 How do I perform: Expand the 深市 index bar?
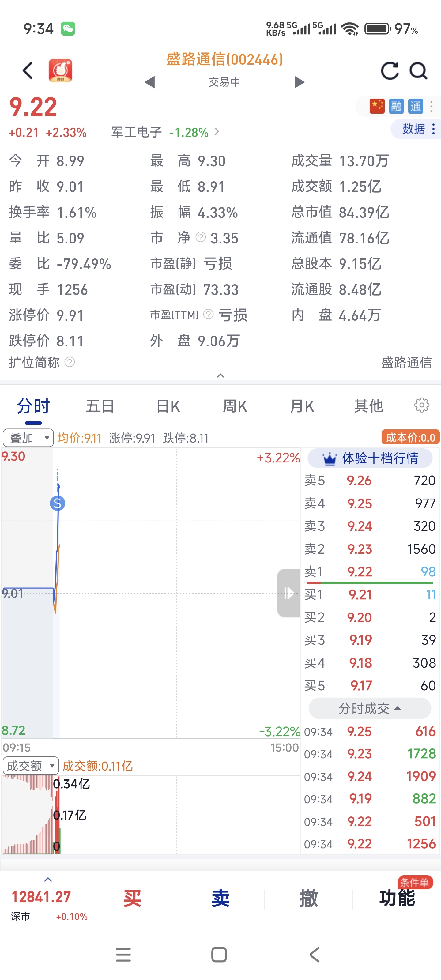48,880
